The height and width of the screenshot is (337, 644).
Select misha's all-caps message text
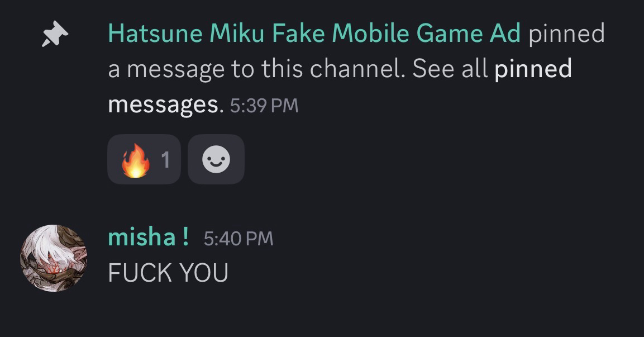click(168, 273)
